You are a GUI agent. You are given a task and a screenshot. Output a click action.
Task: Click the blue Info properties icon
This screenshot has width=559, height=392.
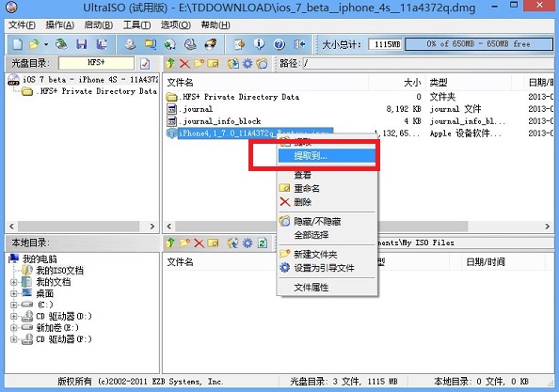coord(259,44)
